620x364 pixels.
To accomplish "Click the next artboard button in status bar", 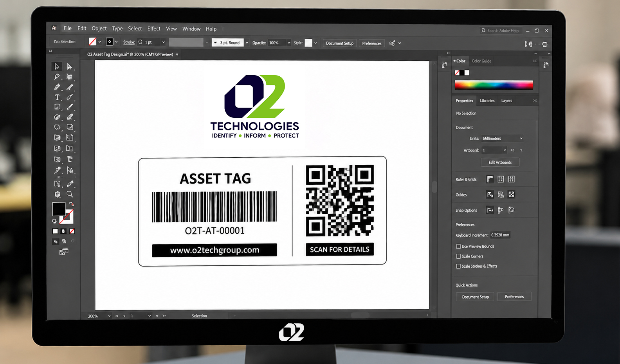I will (157, 316).
